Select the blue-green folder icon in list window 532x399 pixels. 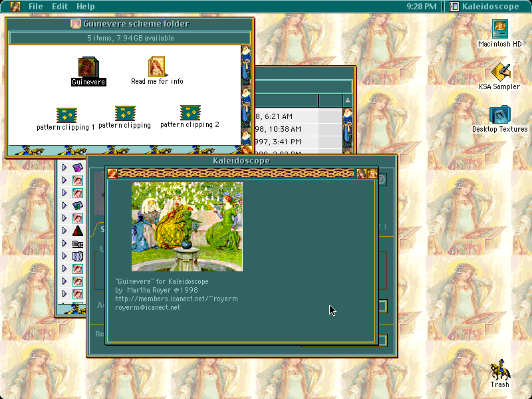point(78,205)
